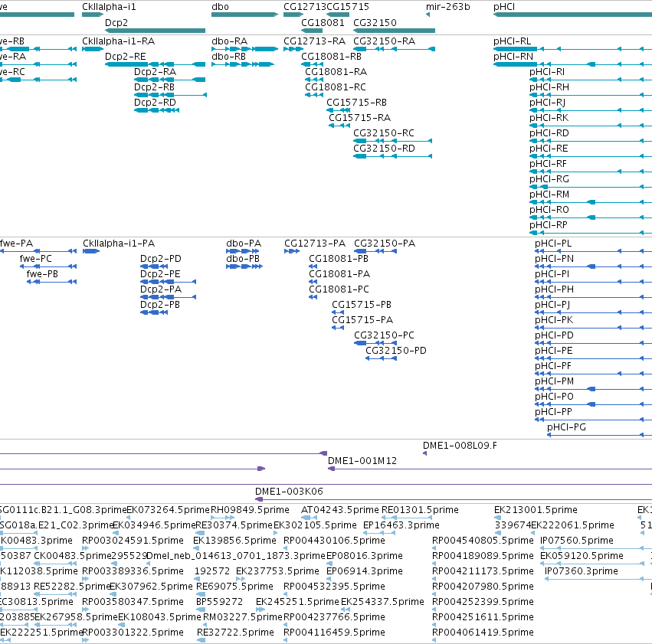Select transcript CG18081-RC label
The image size is (652, 644).
(x=335, y=87)
